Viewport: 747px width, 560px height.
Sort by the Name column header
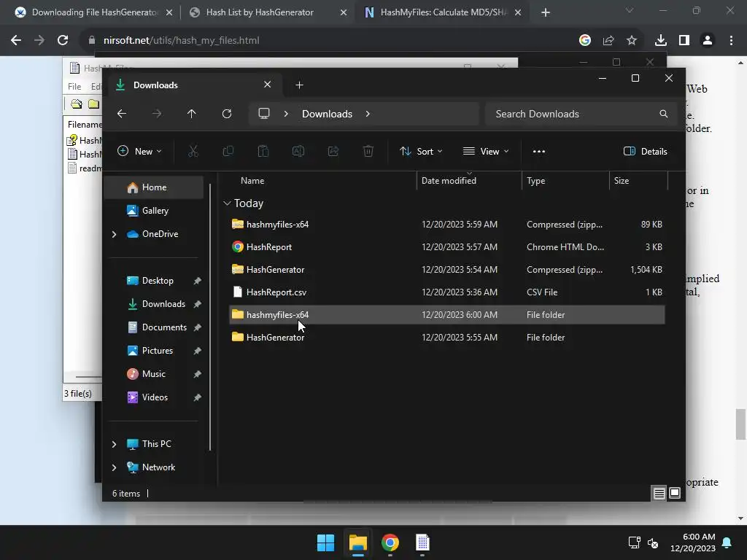tap(252, 181)
